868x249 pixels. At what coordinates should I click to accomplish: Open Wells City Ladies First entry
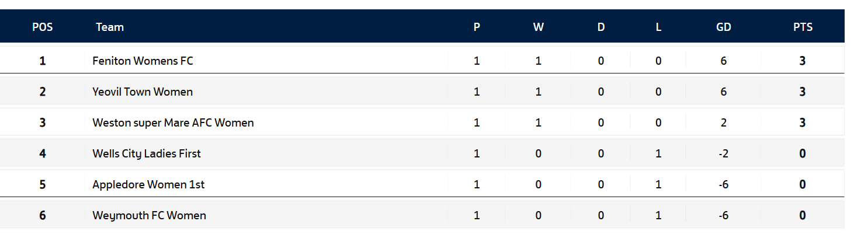click(147, 153)
